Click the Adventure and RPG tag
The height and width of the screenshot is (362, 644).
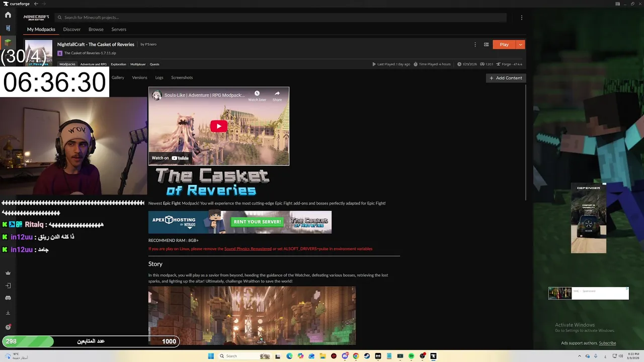click(94, 64)
